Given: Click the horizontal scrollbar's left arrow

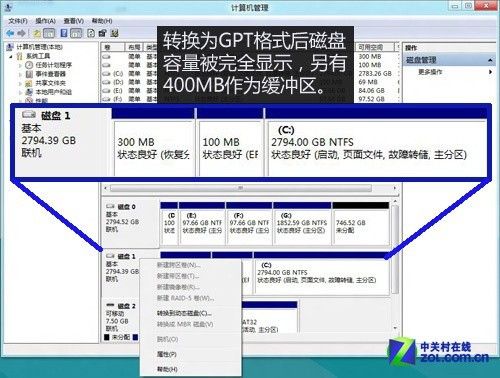Looking at the screenshot, I should tap(105, 188).
